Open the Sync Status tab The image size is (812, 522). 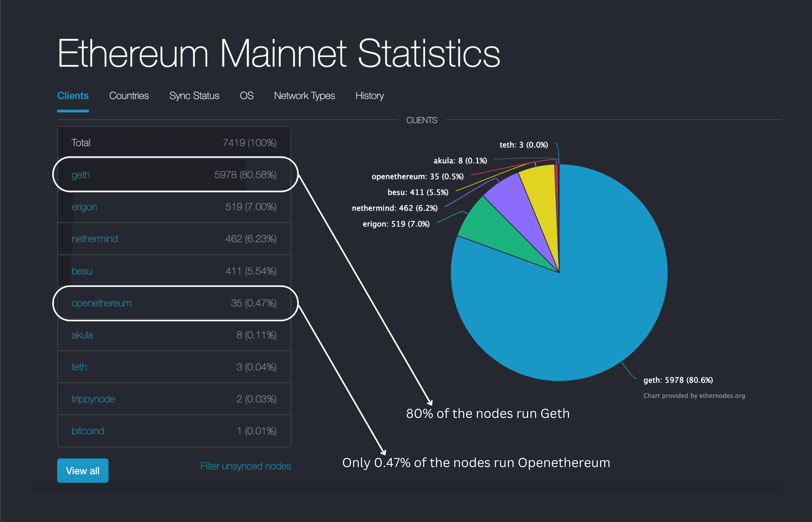194,96
